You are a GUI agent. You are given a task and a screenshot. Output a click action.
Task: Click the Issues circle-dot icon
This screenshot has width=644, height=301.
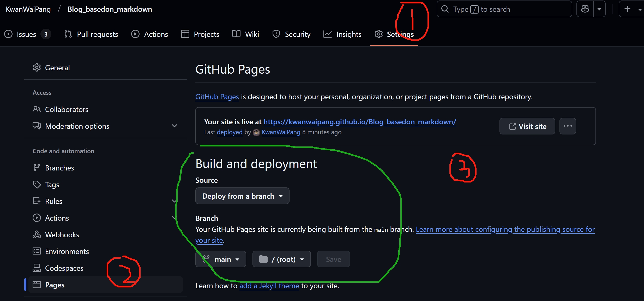click(x=8, y=34)
